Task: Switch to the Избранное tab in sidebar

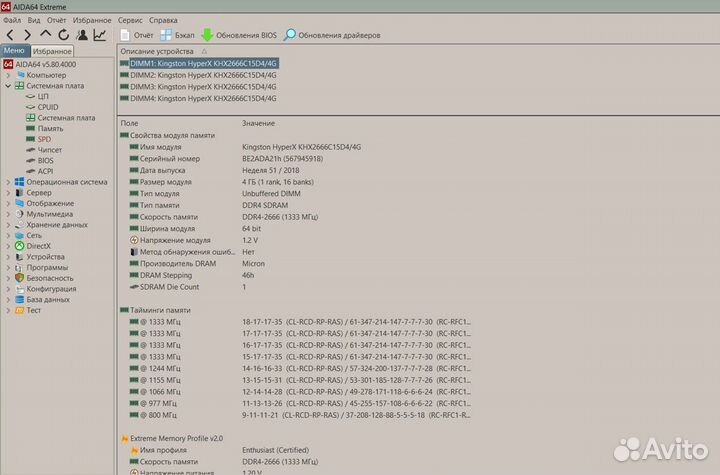Action: tap(52, 51)
